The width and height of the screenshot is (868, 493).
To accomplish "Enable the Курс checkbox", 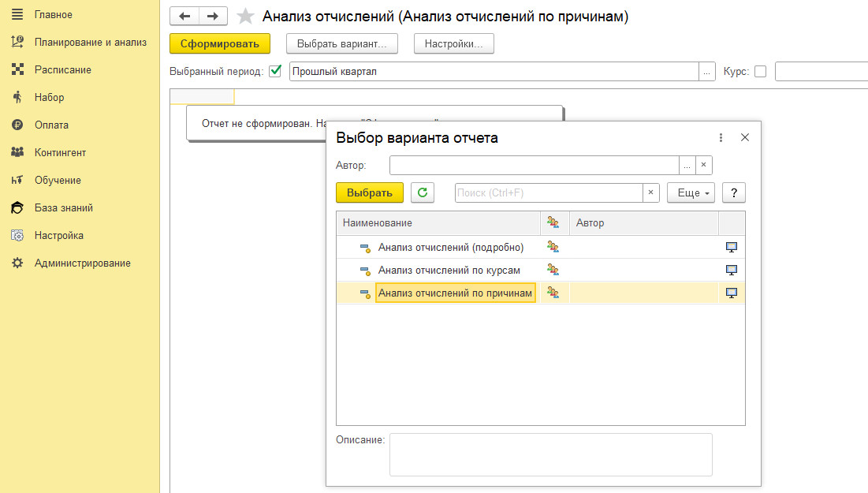I will [x=760, y=71].
